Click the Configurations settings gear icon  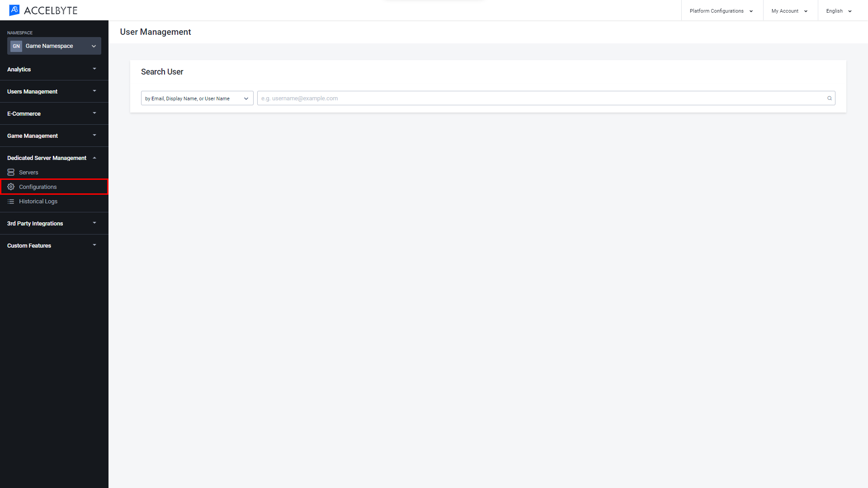tap(10, 187)
